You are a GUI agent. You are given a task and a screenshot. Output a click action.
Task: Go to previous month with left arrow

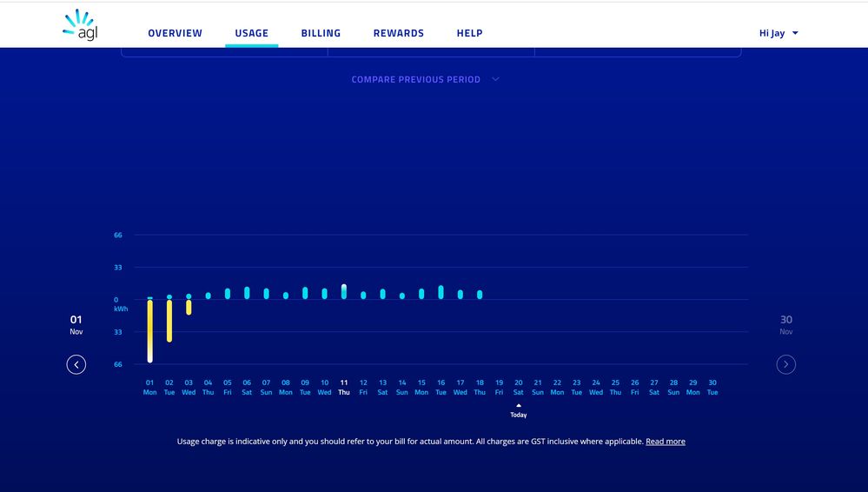coord(76,365)
